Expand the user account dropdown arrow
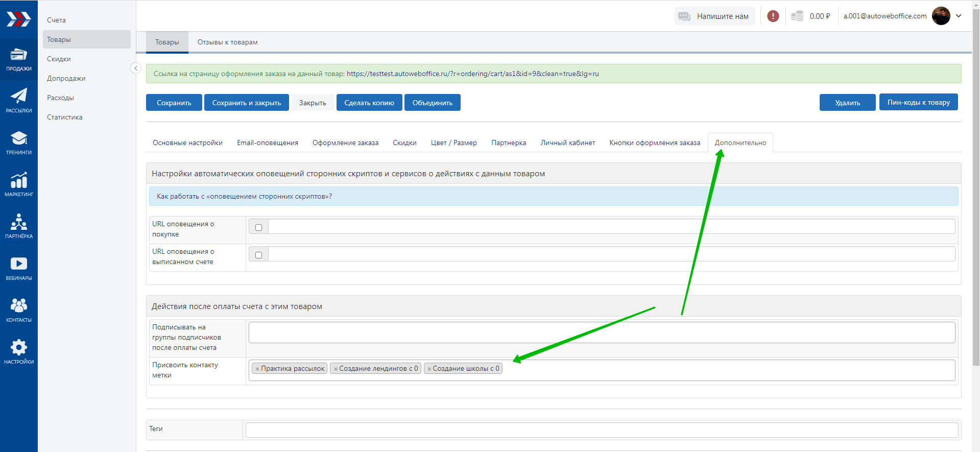Viewport: 980px width, 452px height. (x=959, y=16)
